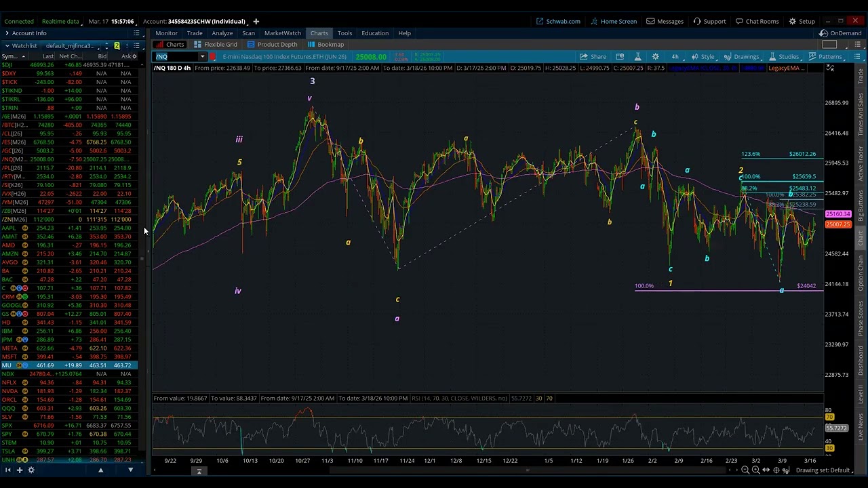
Task: Open Setup menu
Action: (x=802, y=22)
